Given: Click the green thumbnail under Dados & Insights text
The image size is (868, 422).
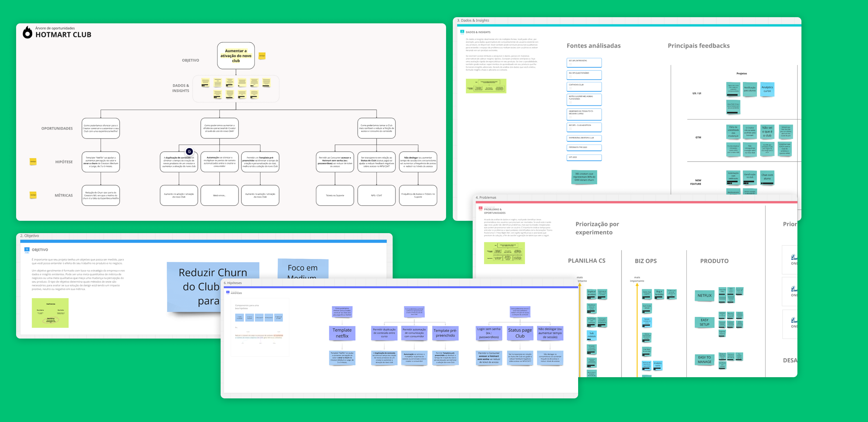Looking at the screenshot, I should coord(486,86).
